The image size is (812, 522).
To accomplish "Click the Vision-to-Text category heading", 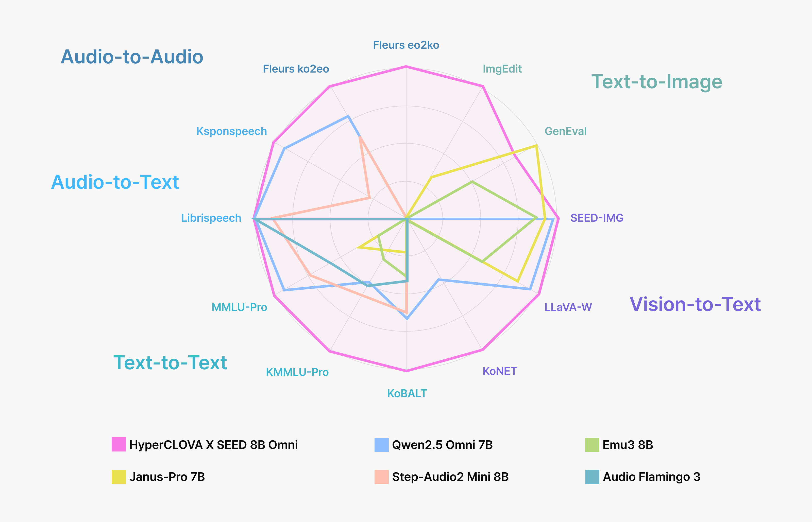I will (x=695, y=304).
